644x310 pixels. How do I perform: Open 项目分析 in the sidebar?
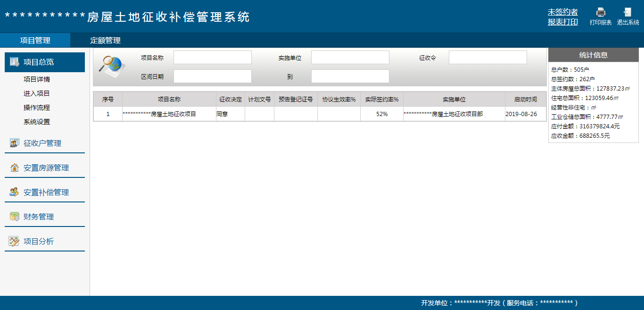37,241
